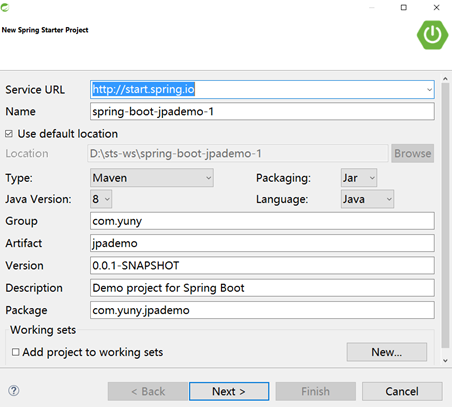The width and height of the screenshot is (452, 407).
Task: Toggle Use default location checkbox
Action: (9, 134)
